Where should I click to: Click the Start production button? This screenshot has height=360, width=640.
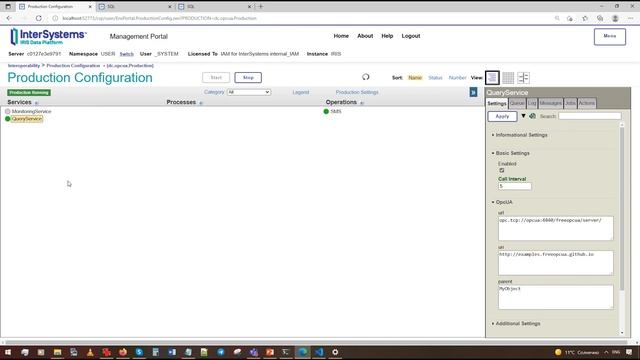[x=216, y=78]
